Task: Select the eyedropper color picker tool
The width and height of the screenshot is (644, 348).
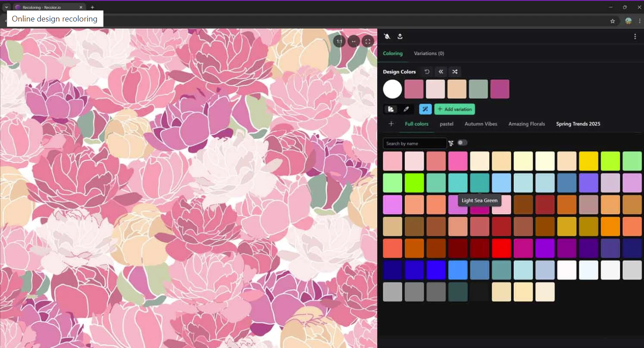Action: tap(406, 109)
